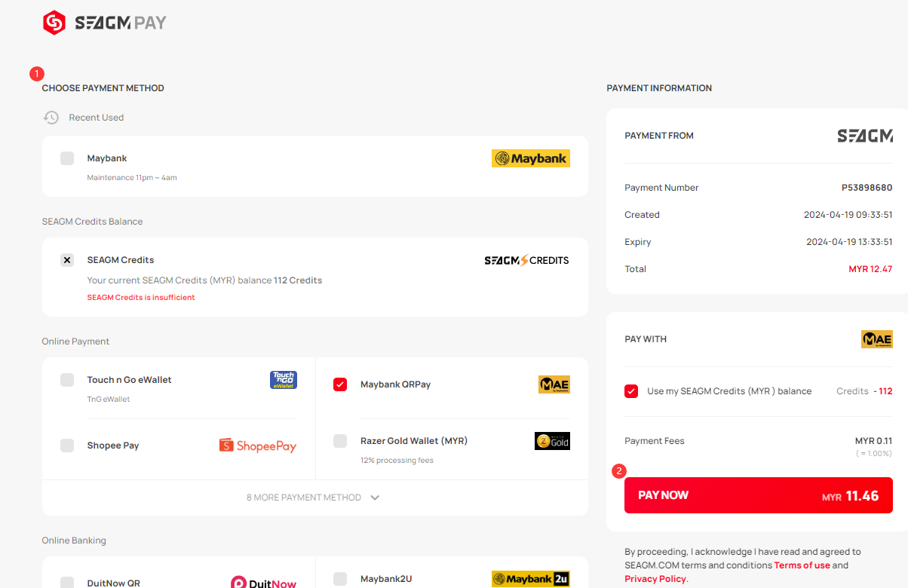Click payment number P53898680
This screenshot has width=908, height=588.
pyautogui.click(x=867, y=188)
